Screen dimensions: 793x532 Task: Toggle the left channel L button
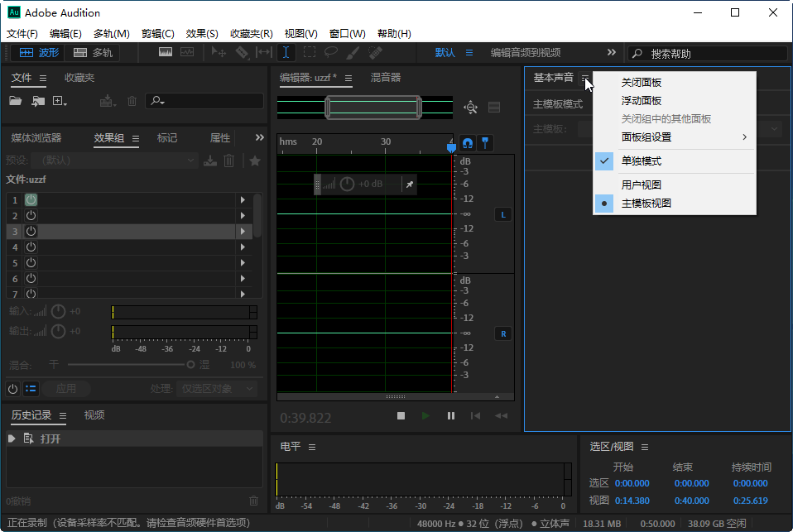point(503,215)
